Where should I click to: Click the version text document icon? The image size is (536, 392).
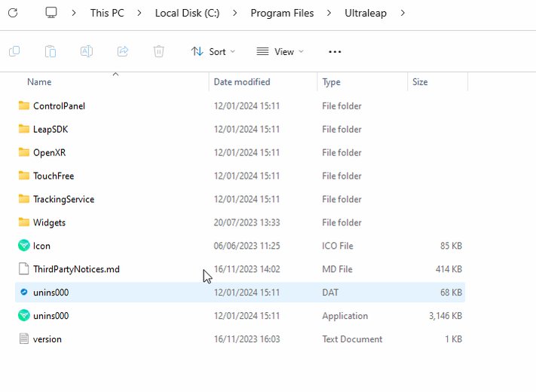click(x=24, y=338)
